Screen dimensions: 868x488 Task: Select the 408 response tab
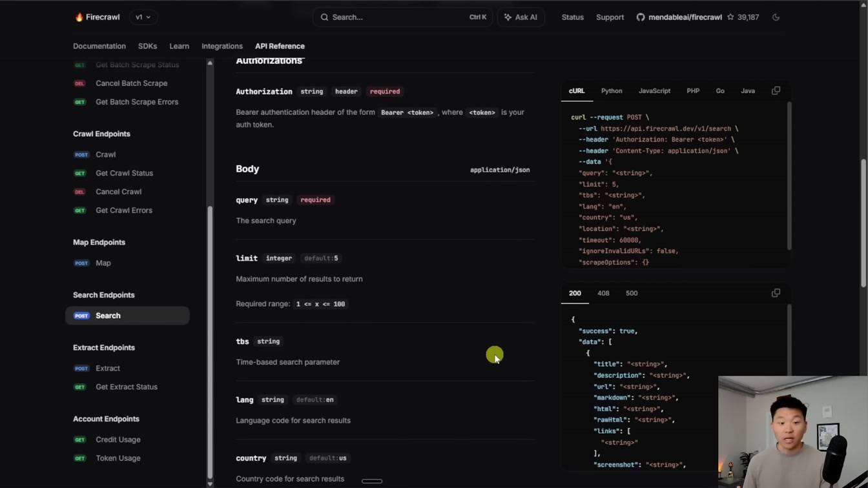point(603,293)
